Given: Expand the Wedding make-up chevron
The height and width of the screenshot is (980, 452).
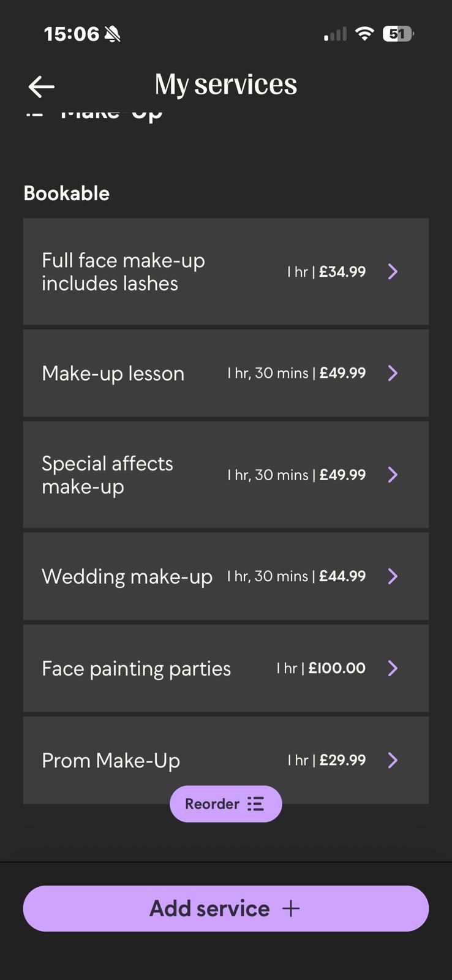Looking at the screenshot, I should click(393, 576).
